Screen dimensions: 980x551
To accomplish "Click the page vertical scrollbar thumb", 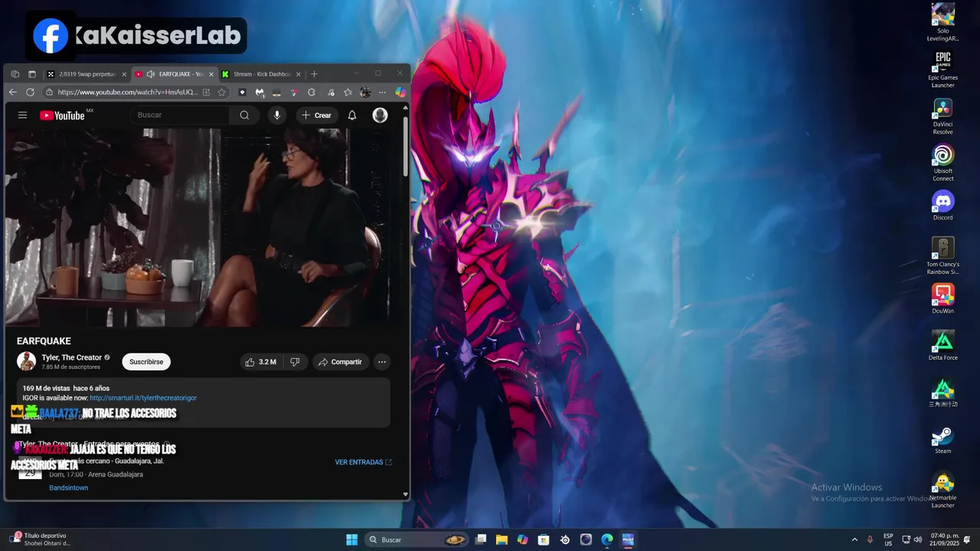I will (x=406, y=145).
